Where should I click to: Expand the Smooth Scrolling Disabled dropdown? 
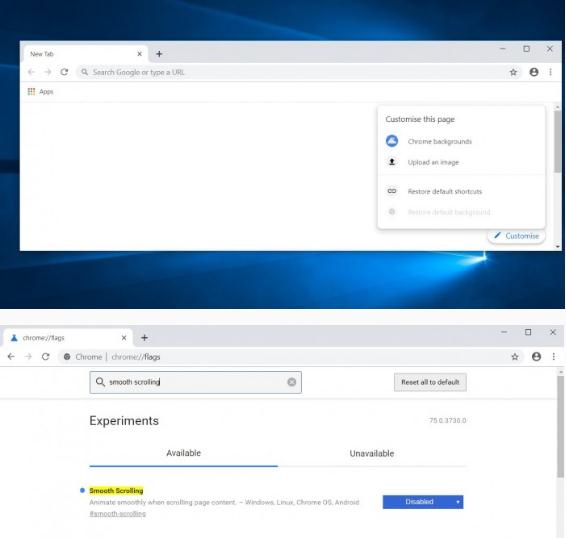423,502
